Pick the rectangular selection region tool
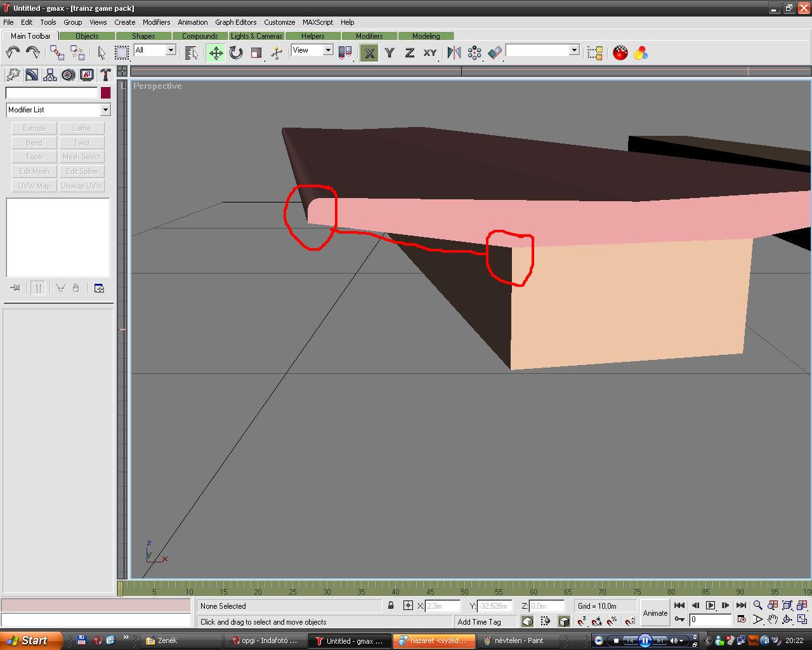 click(121, 53)
